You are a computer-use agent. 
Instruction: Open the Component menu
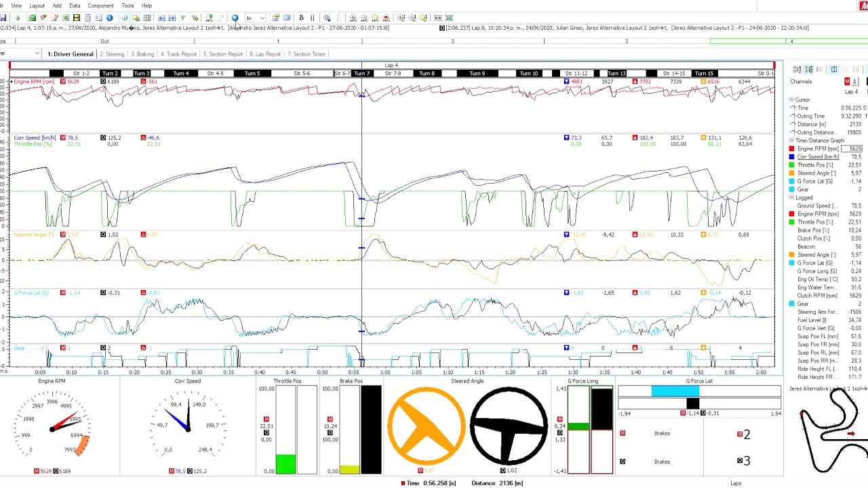(x=100, y=5)
